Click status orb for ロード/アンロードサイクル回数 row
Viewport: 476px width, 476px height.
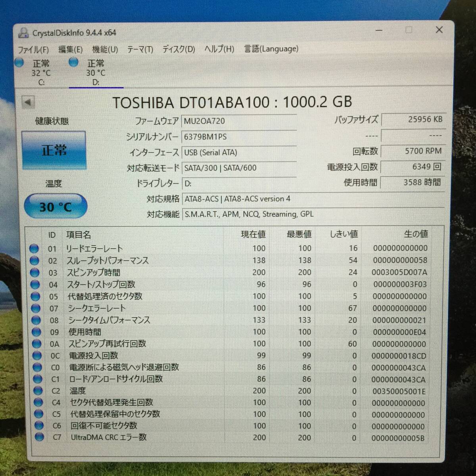point(38,379)
